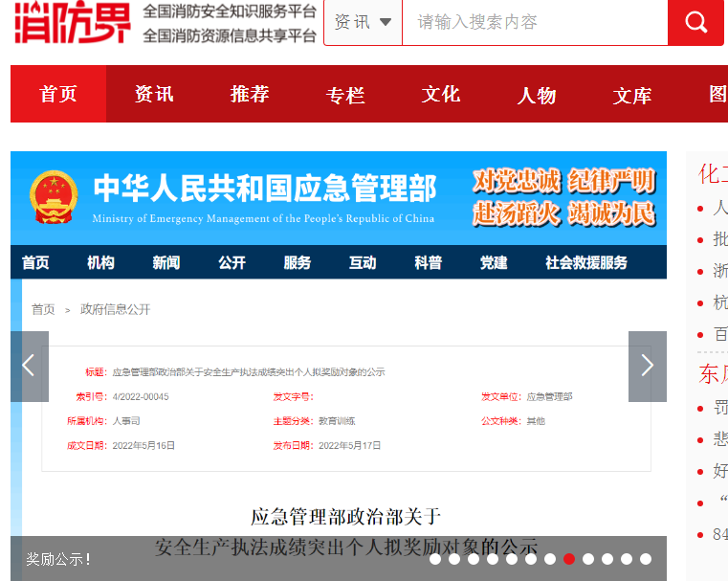The image size is (728, 581).
Task: Click 政府信息公开 breadcrumb
Action: [x=115, y=309]
